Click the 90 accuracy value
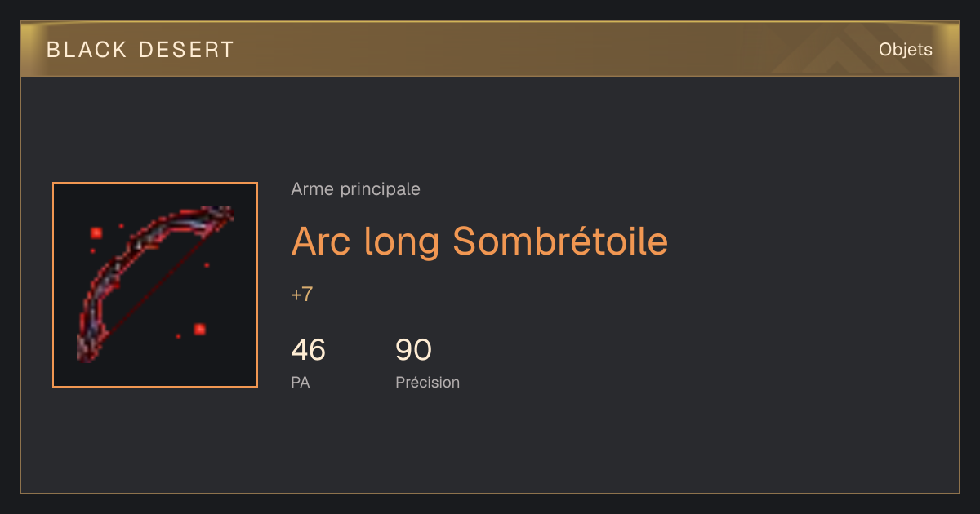980x514 pixels. [x=413, y=350]
